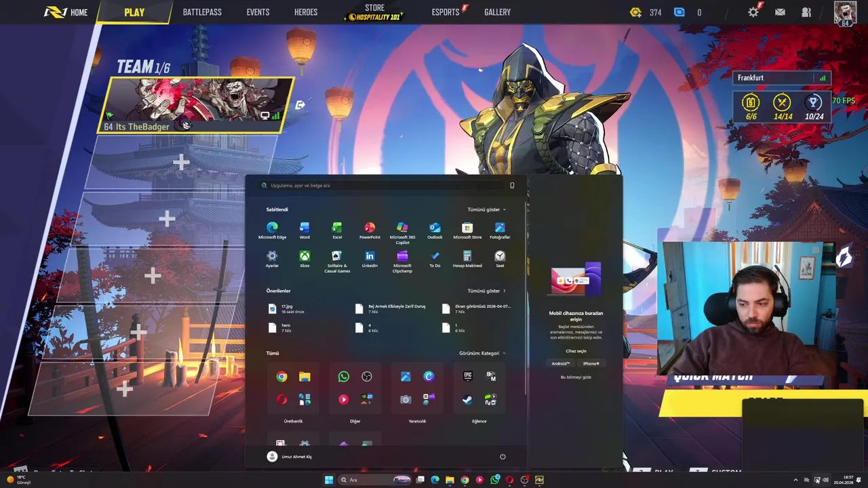Click Windows Start button on taskbar
The height and width of the screenshot is (488, 868).
(329, 480)
